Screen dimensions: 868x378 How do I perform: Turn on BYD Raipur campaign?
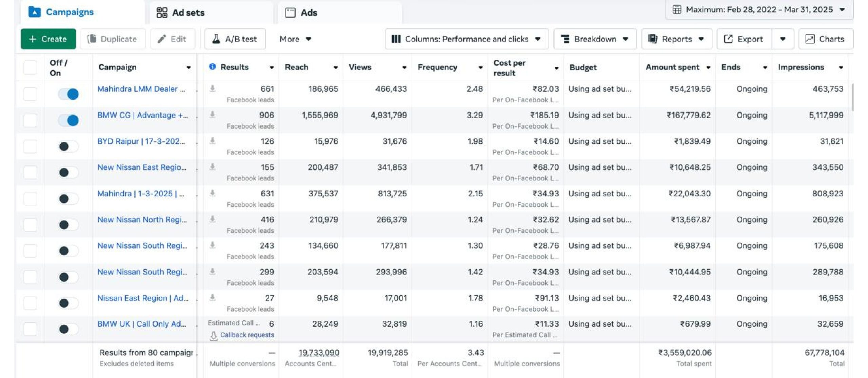point(68,146)
